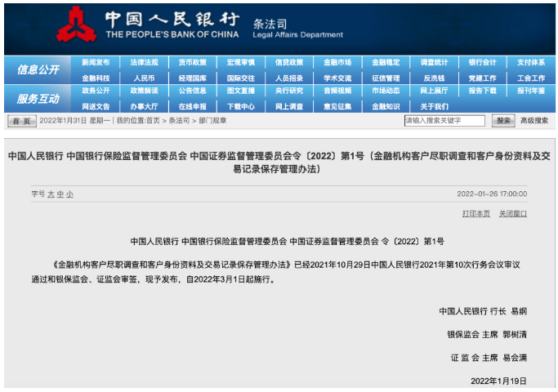Go to 办事大厅 section
The height and width of the screenshot is (392, 558).
click(144, 106)
